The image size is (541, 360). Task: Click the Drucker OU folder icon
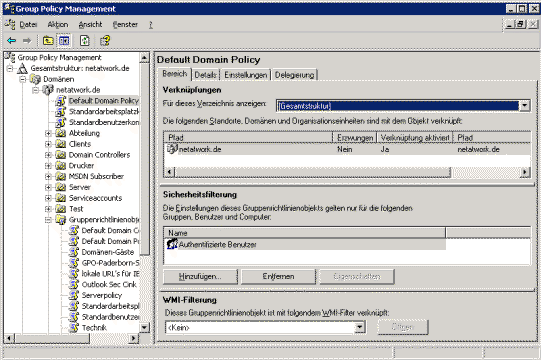(x=61, y=165)
